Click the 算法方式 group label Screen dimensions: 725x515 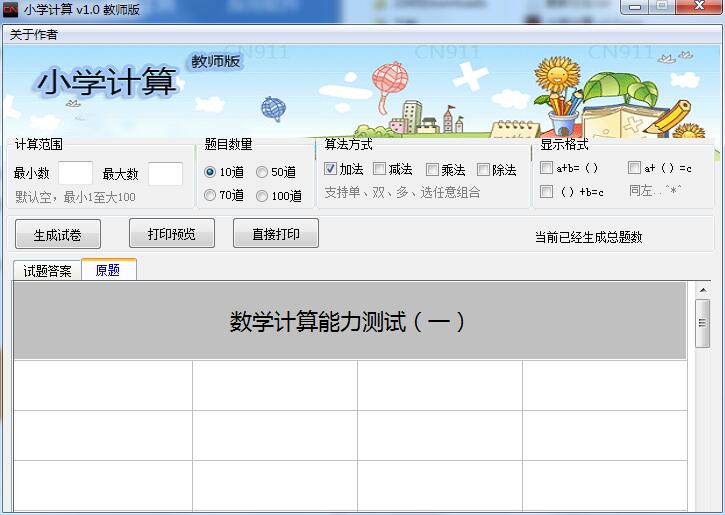349,144
